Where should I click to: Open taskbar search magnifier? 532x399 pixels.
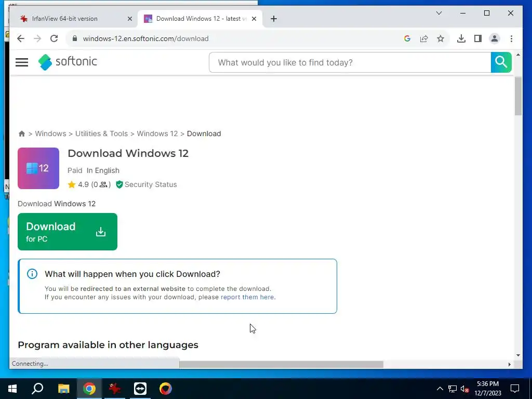(x=37, y=389)
